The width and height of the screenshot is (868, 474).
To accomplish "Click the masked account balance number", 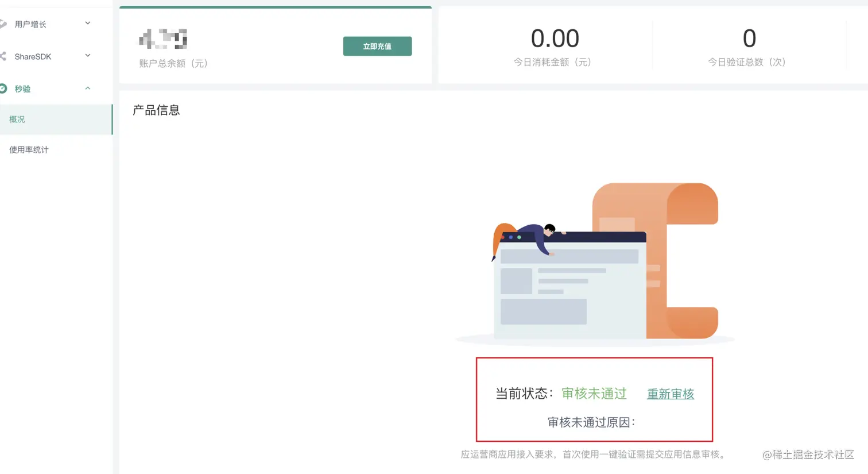I will tap(162, 38).
